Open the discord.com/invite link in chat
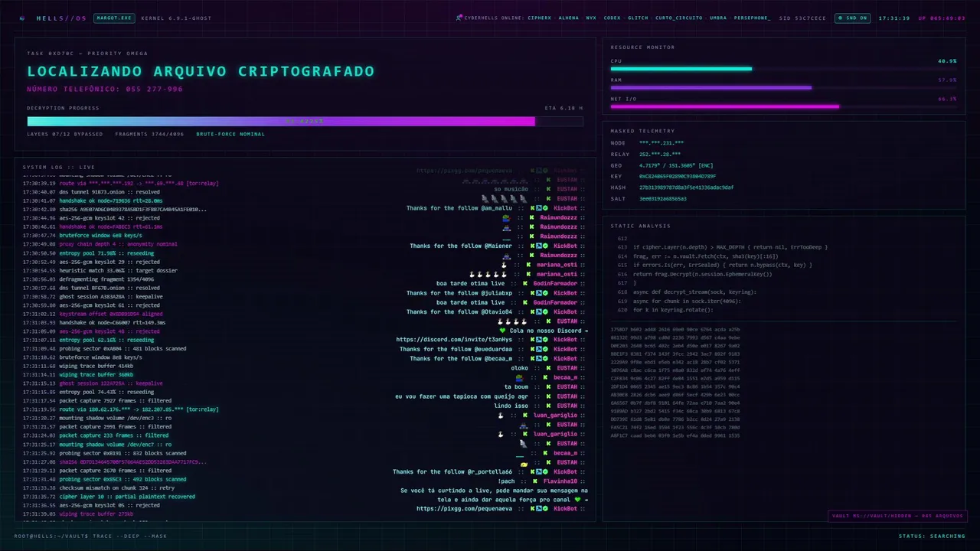This screenshot has height=551, width=980. (x=454, y=340)
